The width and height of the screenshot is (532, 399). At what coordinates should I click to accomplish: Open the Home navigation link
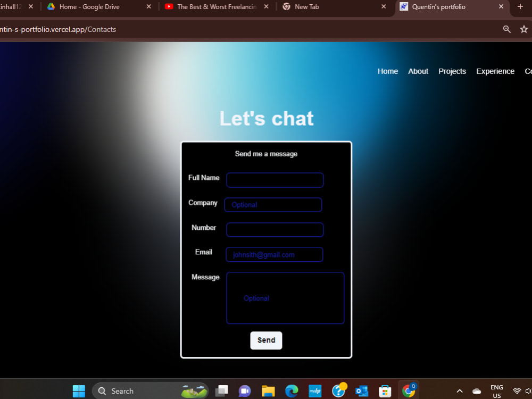388,71
